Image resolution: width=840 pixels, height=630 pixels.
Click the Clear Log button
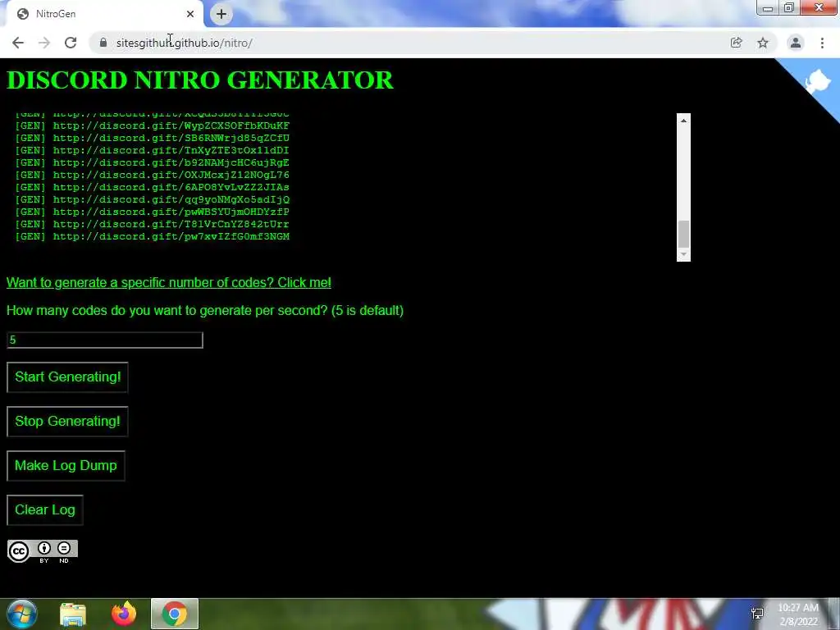coord(45,510)
